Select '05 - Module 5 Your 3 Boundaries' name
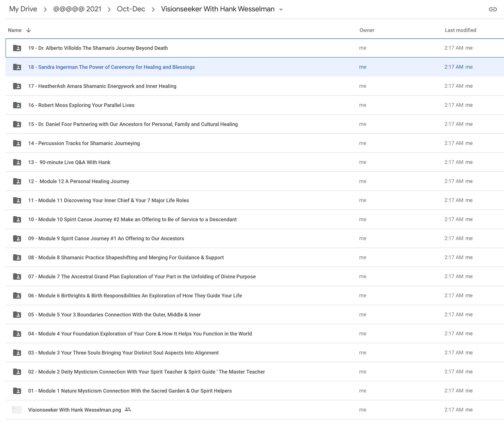Image resolution: width=504 pixels, height=436 pixels. point(114,315)
